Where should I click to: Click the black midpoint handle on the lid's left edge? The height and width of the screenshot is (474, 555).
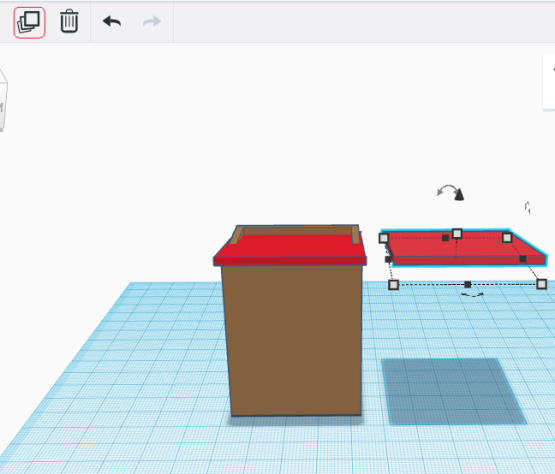pyautogui.click(x=388, y=259)
